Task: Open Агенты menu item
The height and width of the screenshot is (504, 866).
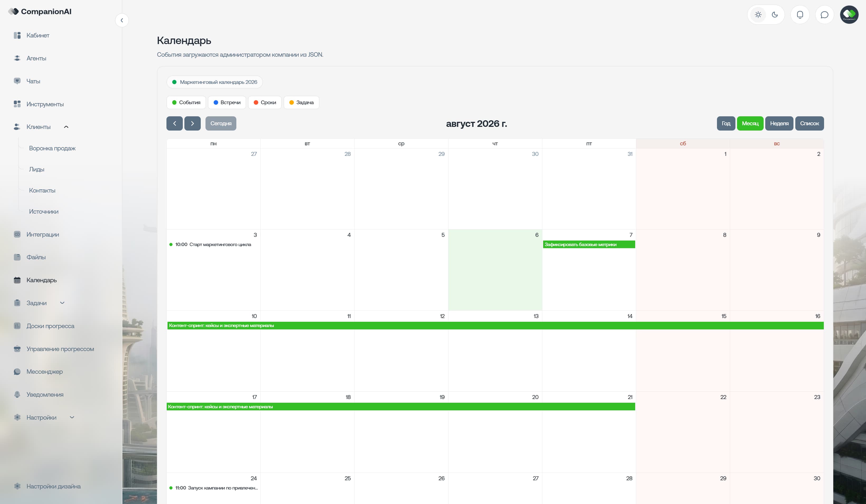Action: [x=36, y=58]
